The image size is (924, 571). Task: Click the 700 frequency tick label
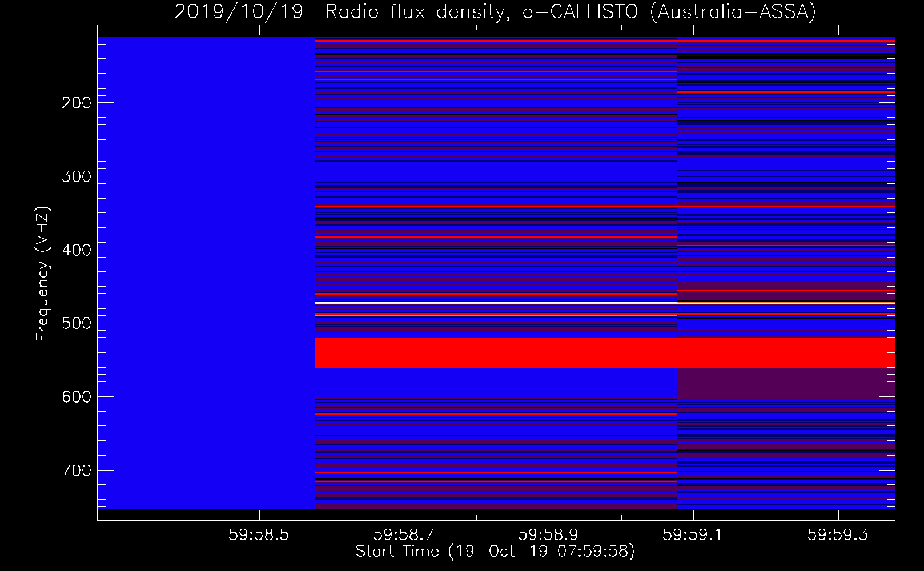(77, 471)
